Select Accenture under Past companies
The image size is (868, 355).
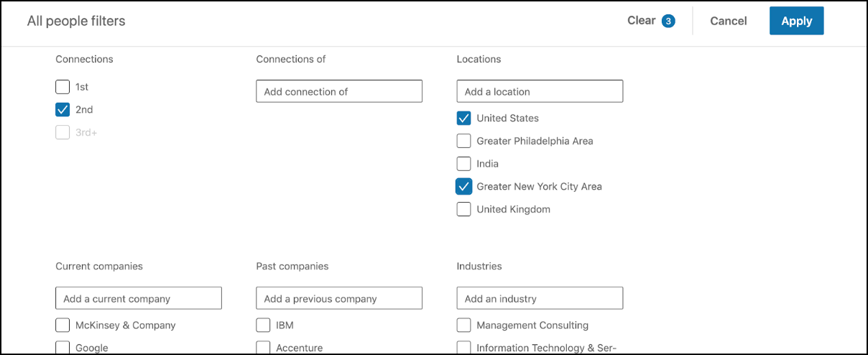point(263,348)
